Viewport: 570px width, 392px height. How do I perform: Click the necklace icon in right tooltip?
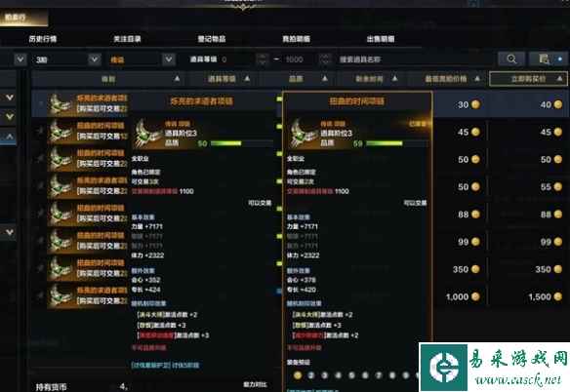pyautogui.click(x=304, y=134)
